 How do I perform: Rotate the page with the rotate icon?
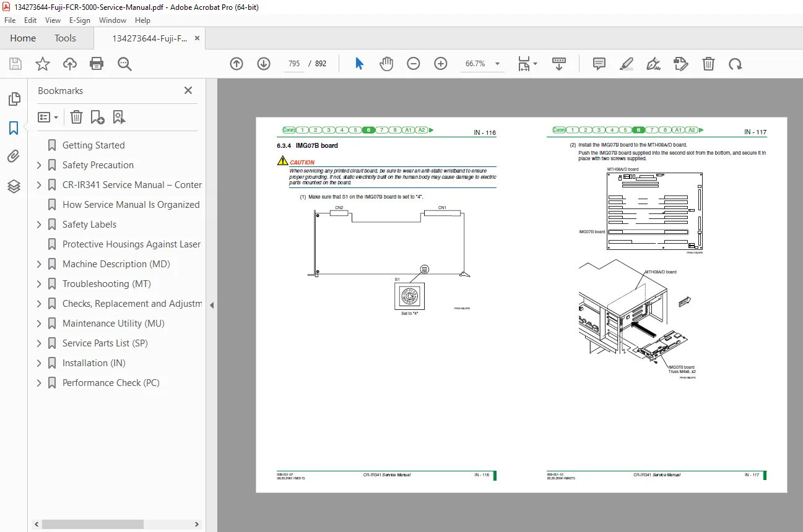coord(735,64)
